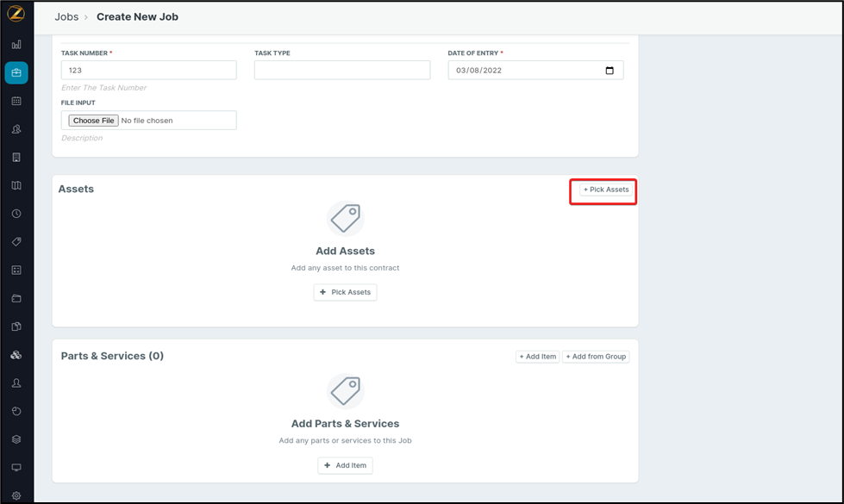Open the bar chart dashboard icon
Screen dimensions: 844x504
pos(16,45)
